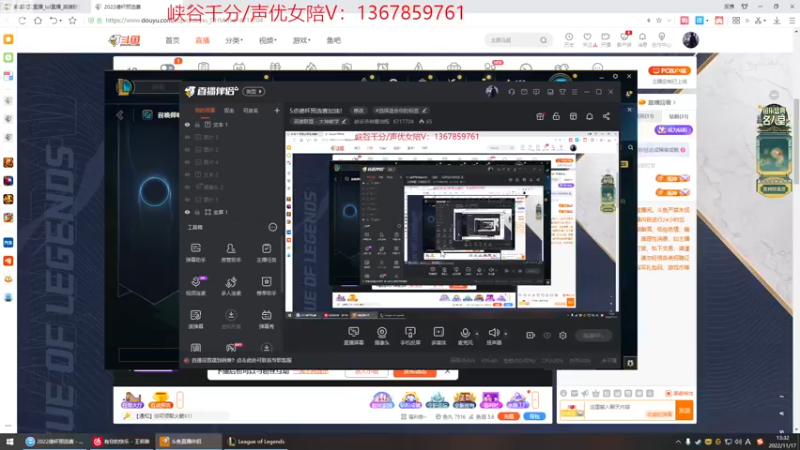
Task: Open the 主播任务 tool
Action: tap(266, 253)
